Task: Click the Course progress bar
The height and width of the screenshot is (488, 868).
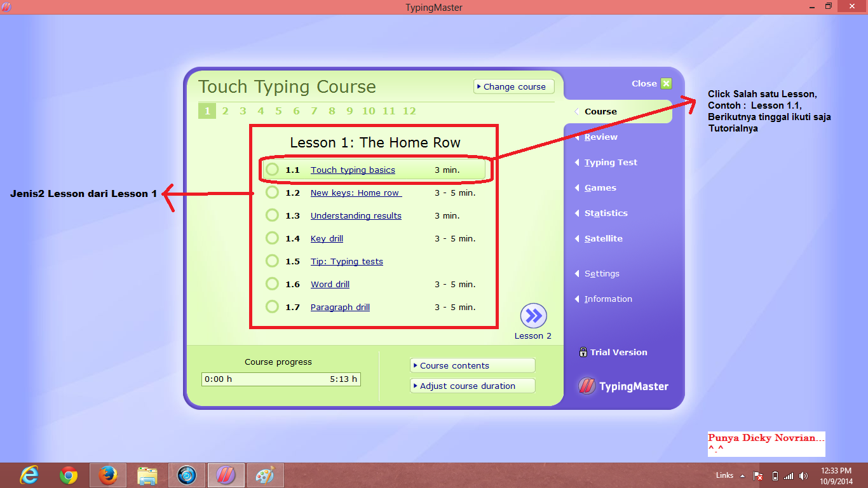Action: [x=281, y=379]
